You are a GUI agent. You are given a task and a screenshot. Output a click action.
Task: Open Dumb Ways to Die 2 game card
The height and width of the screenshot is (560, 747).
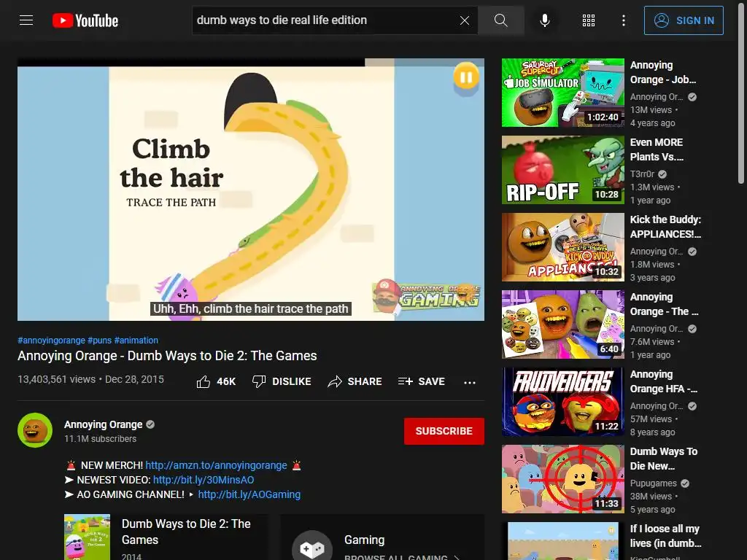tap(166, 537)
